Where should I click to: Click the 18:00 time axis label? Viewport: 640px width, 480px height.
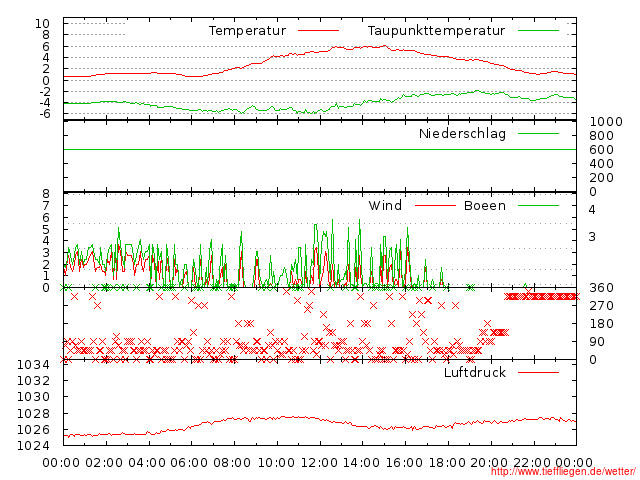pyautogui.click(x=447, y=463)
